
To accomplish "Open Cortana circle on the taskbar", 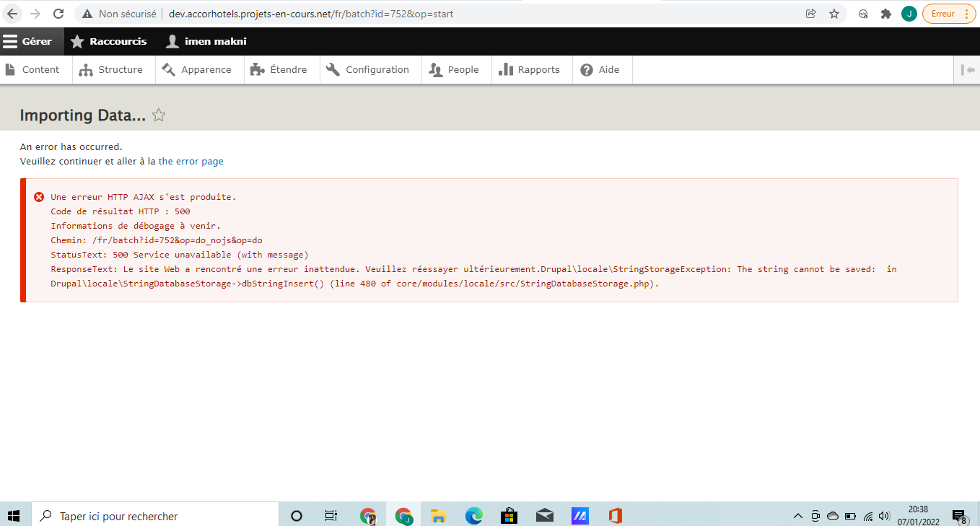I will point(296,515).
